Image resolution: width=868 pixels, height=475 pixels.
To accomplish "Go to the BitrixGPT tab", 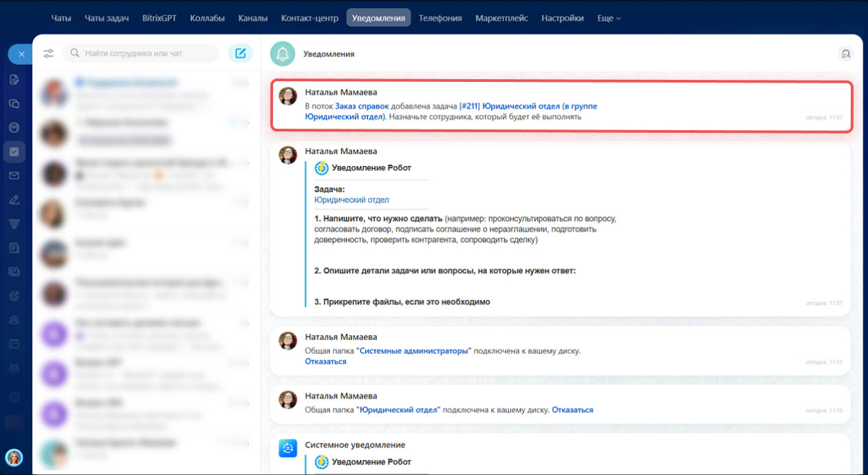I will click(159, 19).
